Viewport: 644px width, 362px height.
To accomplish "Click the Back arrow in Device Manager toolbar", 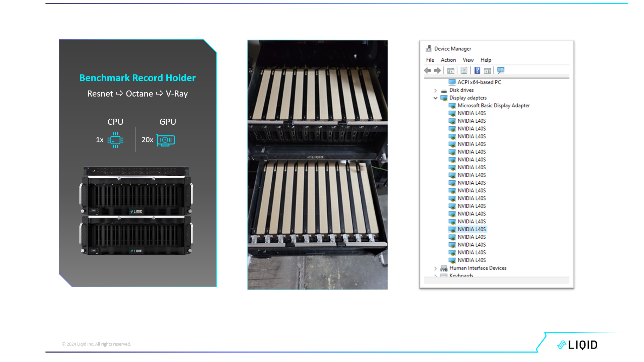I will coord(428,70).
